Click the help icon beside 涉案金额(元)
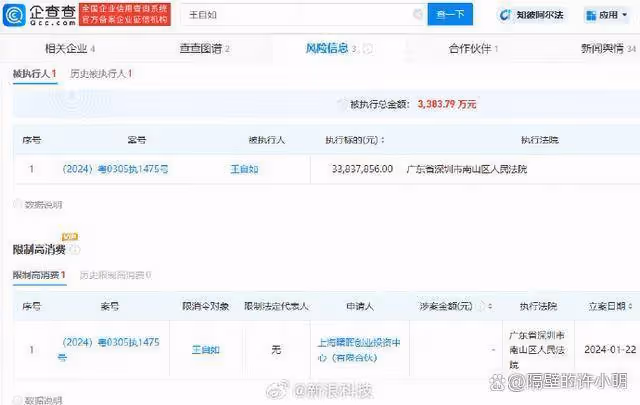The height and width of the screenshot is (405, 640). [481, 306]
